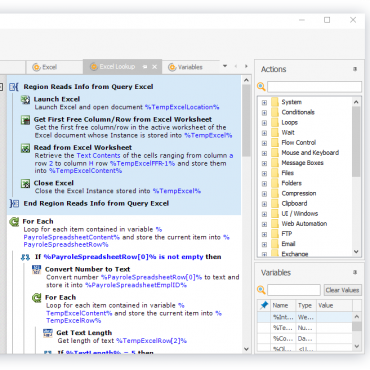Switch to the Variables tab

click(191, 67)
